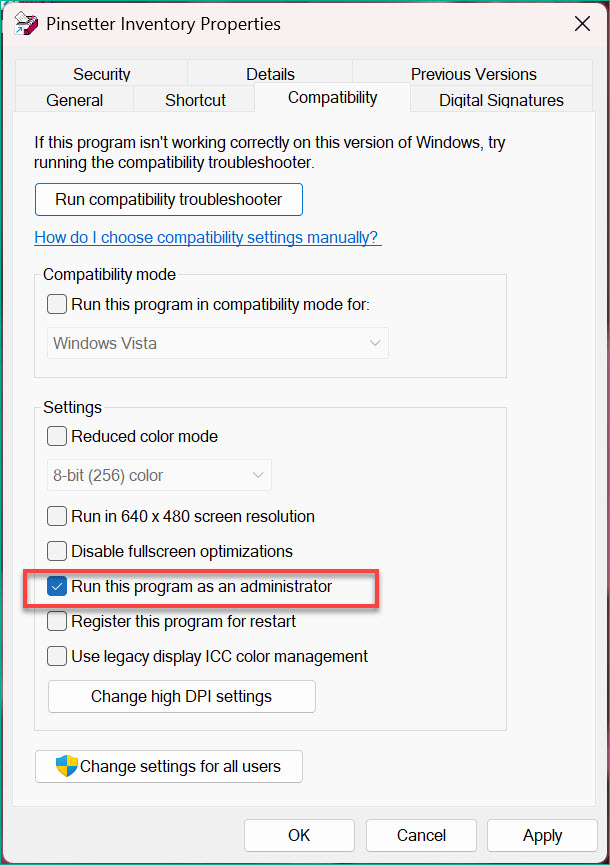Viewport: 610px width, 865px height.
Task: Enable Run in 640 x 480 resolution
Action: point(58,517)
